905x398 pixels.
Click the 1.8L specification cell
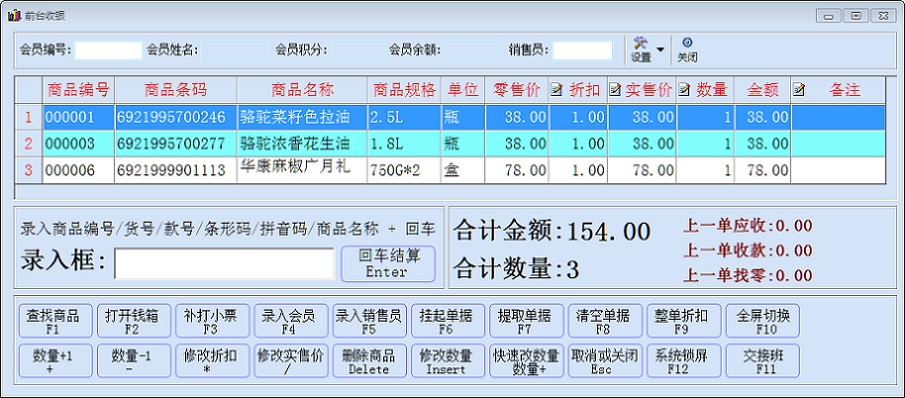404,144
